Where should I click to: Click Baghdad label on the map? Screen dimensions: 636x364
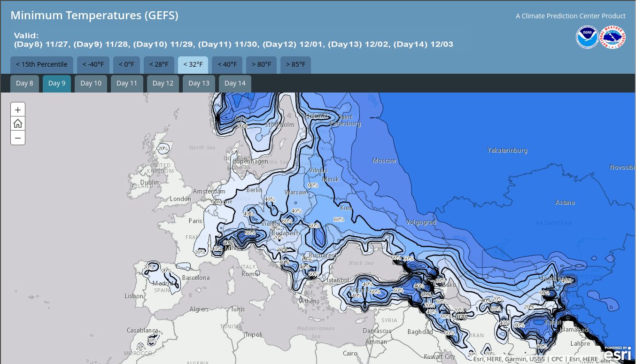point(420,332)
